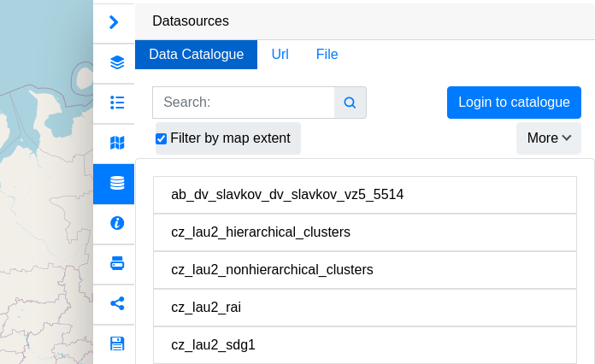Open the legend list icon
The image size is (595, 364).
point(117,103)
